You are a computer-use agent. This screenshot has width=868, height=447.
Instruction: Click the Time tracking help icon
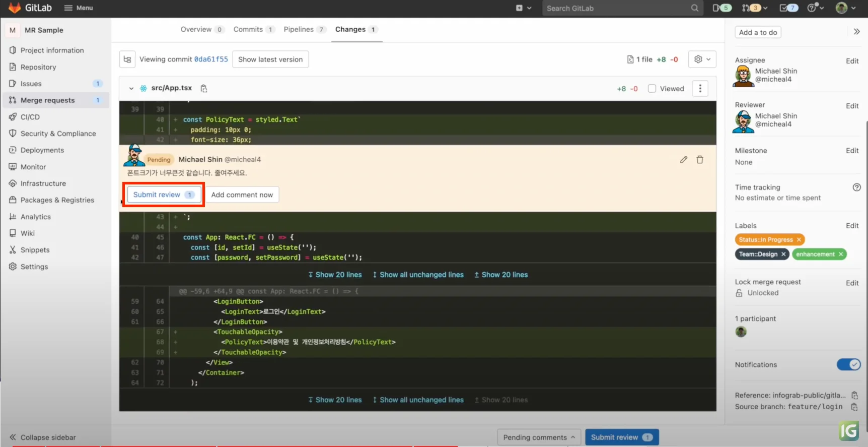856,187
